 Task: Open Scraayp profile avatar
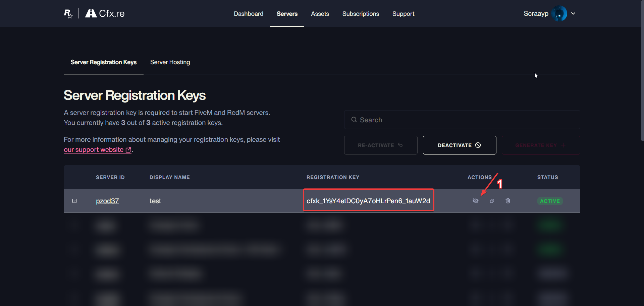559,13
